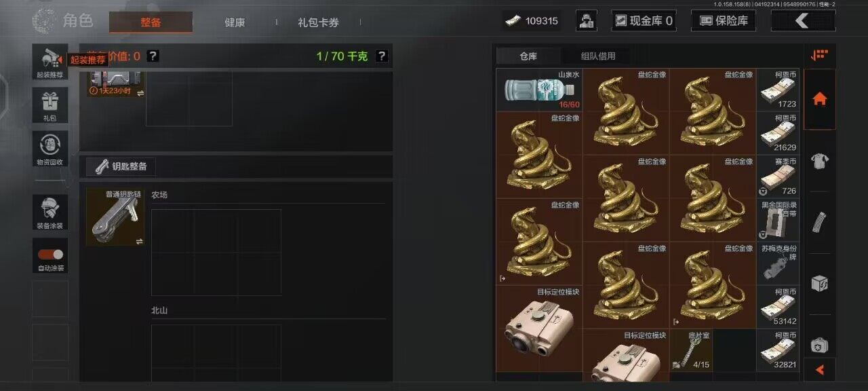
Task: Collapse the 钥匙整备 key section header
Action: pos(235,166)
